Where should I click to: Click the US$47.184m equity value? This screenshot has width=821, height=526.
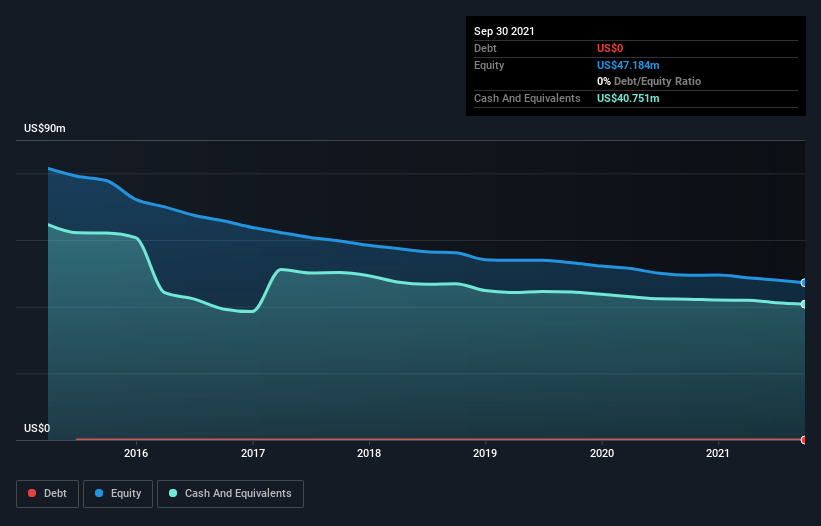[628, 65]
